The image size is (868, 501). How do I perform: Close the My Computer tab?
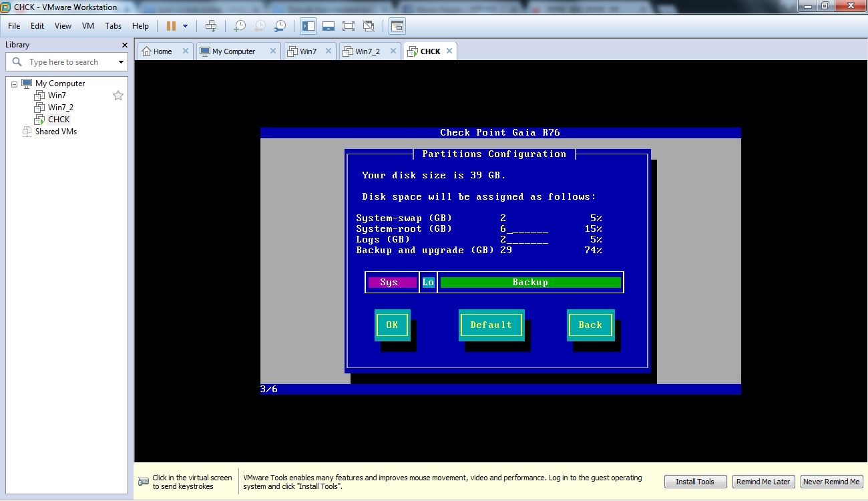(272, 51)
